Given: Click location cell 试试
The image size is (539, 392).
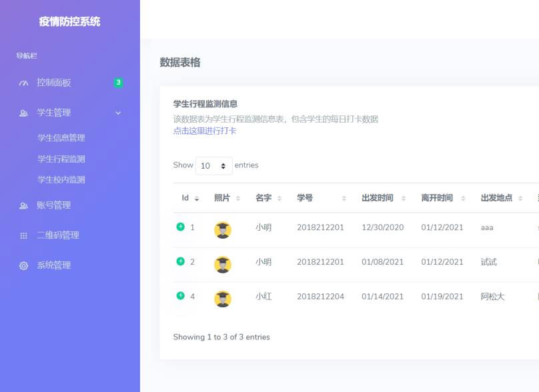Looking at the screenshot, I should coord(489,262).
